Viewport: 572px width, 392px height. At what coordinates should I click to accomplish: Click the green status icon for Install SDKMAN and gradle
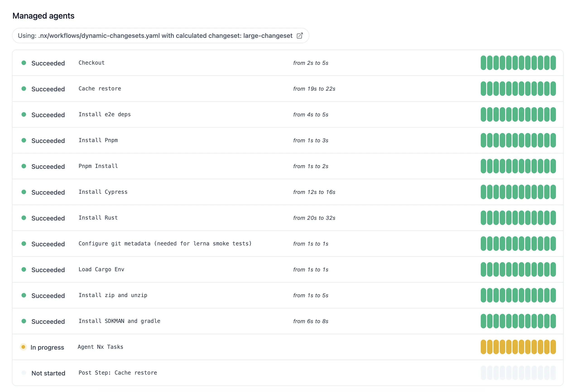[x=25, y=321]
